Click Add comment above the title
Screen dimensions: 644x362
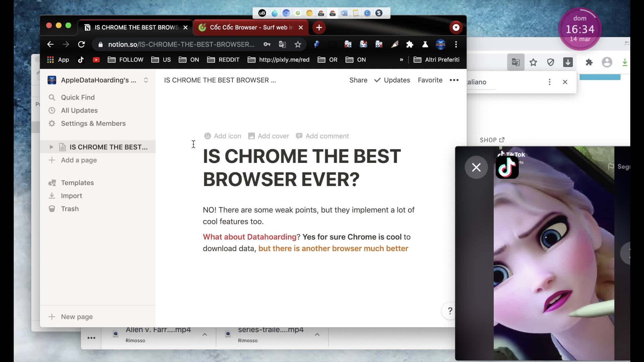click(322, 136)
